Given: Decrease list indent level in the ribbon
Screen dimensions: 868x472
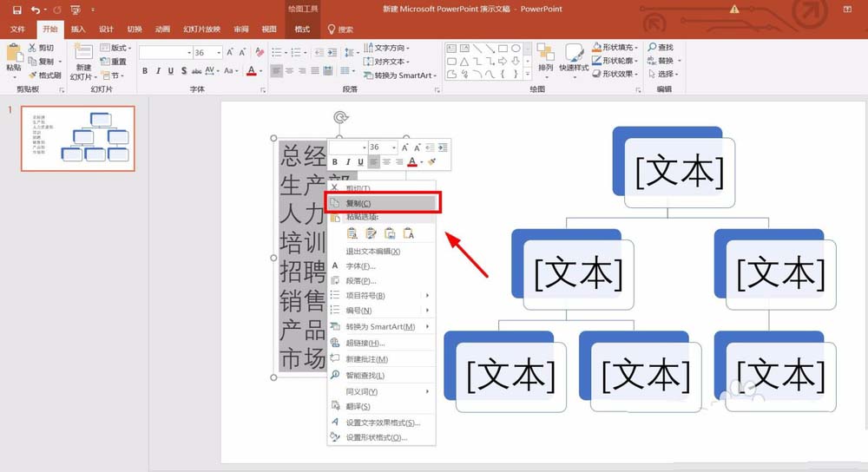Looking at the screenshot, I should point(319,53).
